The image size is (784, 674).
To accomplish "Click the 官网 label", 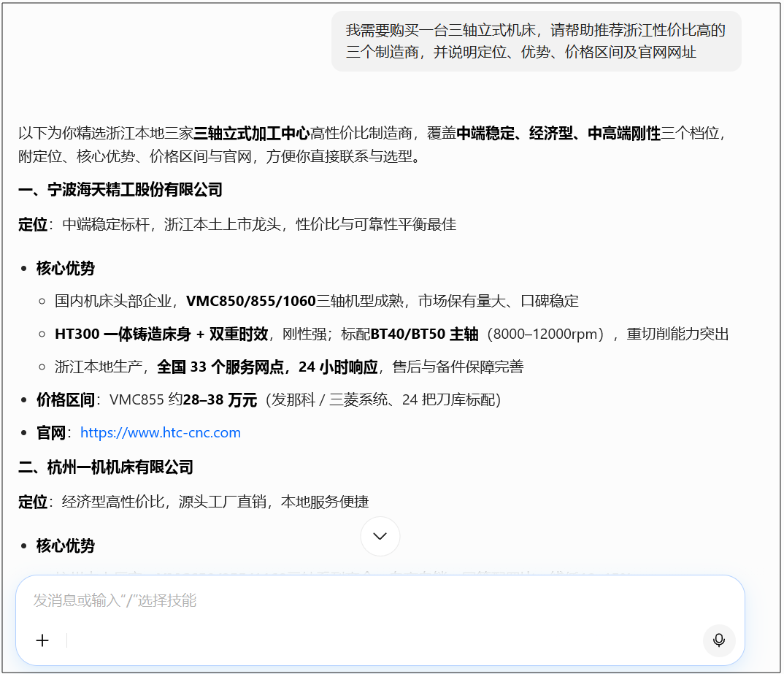I will [x=50, y=433].
